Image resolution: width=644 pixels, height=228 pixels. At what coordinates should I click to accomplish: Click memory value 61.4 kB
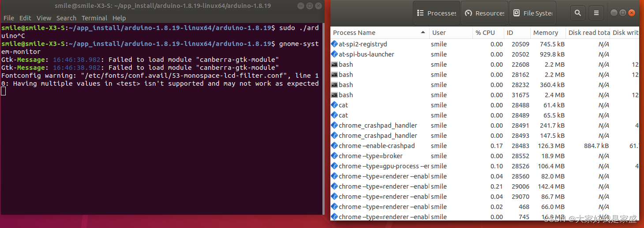pyautogui.click(x=554, y=105)
